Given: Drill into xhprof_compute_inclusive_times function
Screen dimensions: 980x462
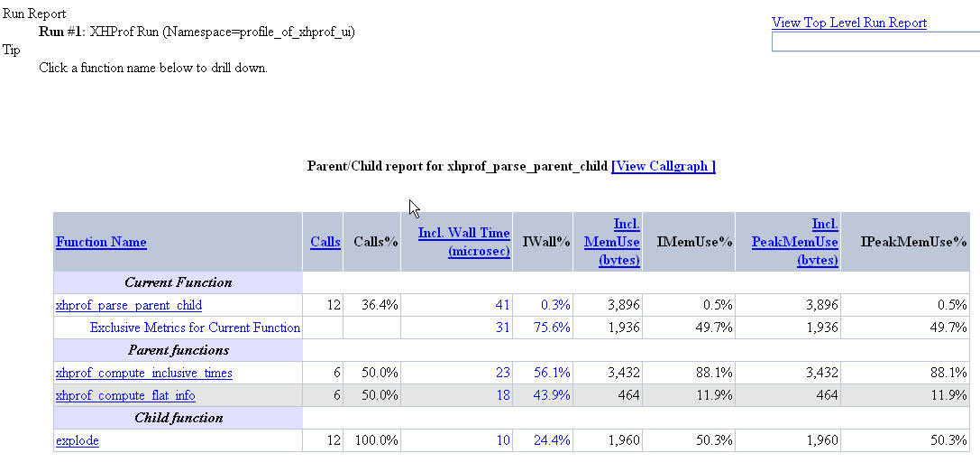Looking at the screenshot, I should (x=143, y=373).
